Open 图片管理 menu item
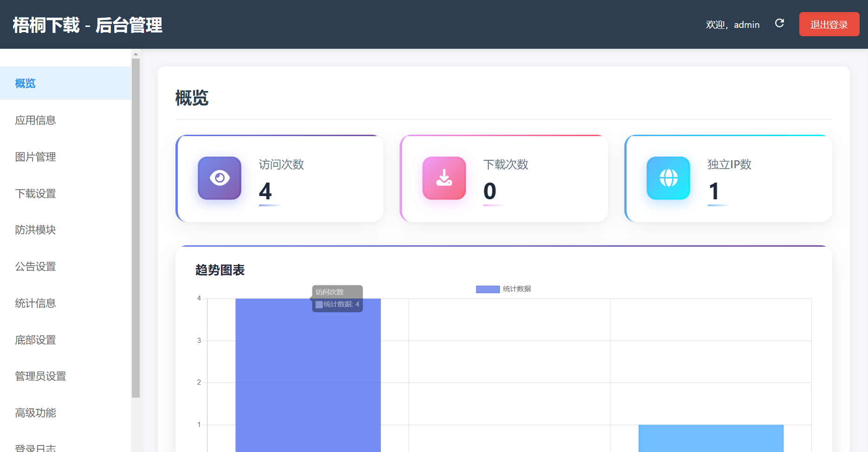 click(x=35, y=157)
